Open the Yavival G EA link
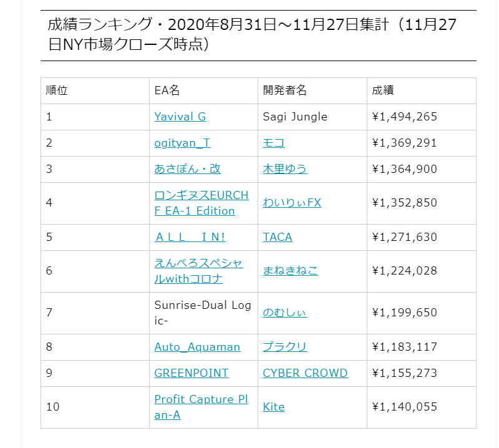The height and width of the screenshot is (448, 499). (180, 117)
